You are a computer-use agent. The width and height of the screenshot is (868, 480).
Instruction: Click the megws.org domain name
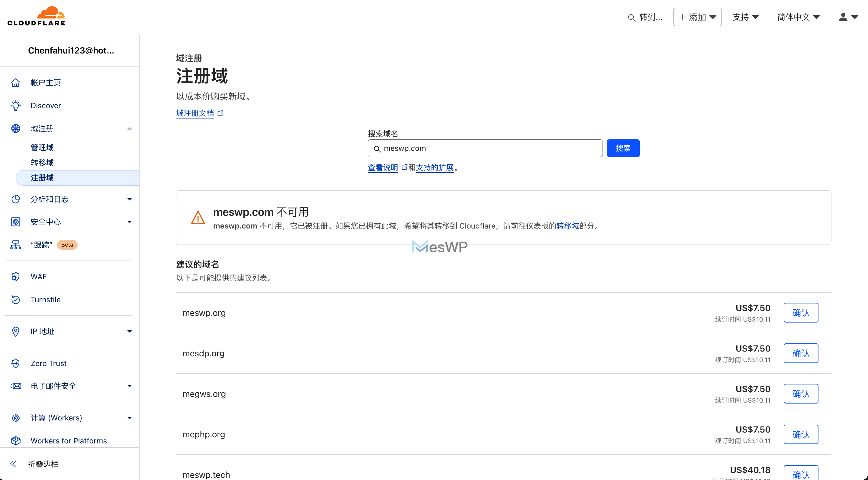click(x=204, y=394)
